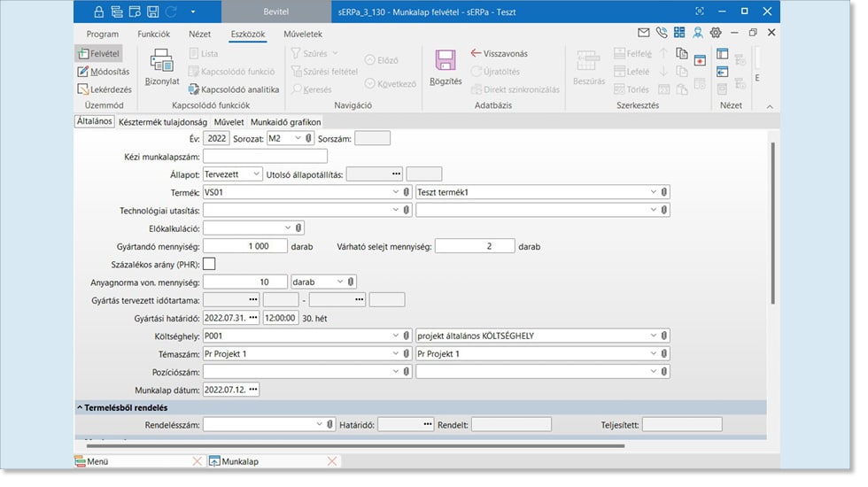Viewport: 868px width, 487px height.
Task: Open settings gear in top right
Action: click(x=716, y=33)
